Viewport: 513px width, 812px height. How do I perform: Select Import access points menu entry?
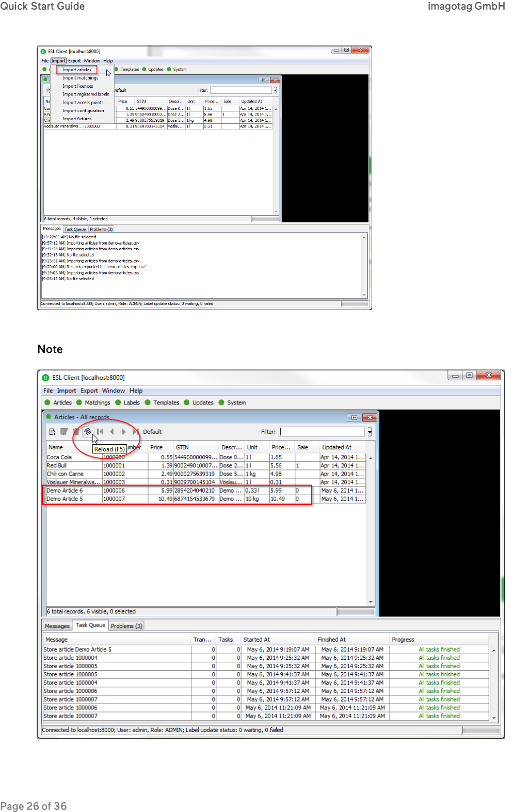pos(83,103)
